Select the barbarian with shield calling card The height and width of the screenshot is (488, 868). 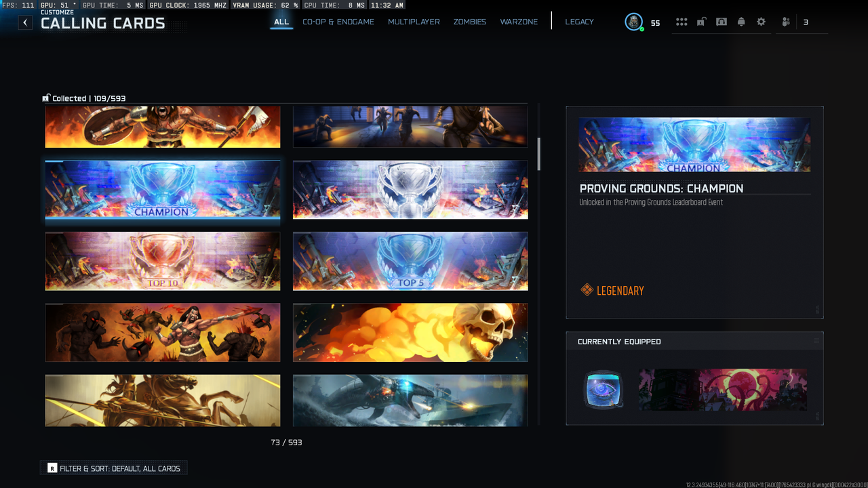[163, 127]
